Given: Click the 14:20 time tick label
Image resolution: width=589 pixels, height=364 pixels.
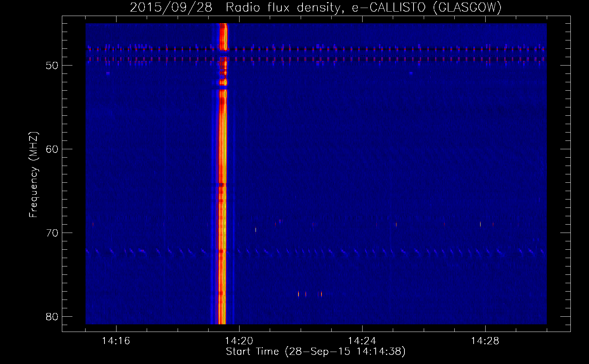Looking at the screenshot, I should click(239, 341).
